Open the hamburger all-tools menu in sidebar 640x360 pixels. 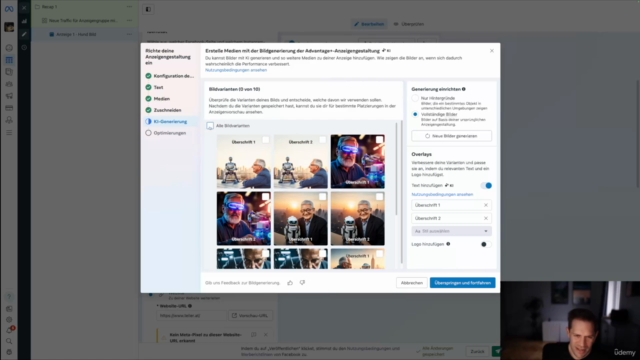point(9,133)
